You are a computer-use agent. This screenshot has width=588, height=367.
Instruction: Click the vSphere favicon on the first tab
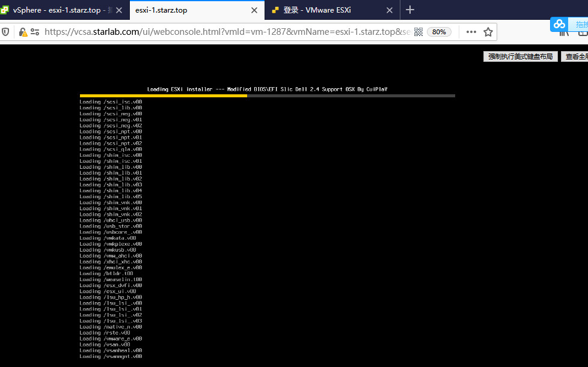4,10
